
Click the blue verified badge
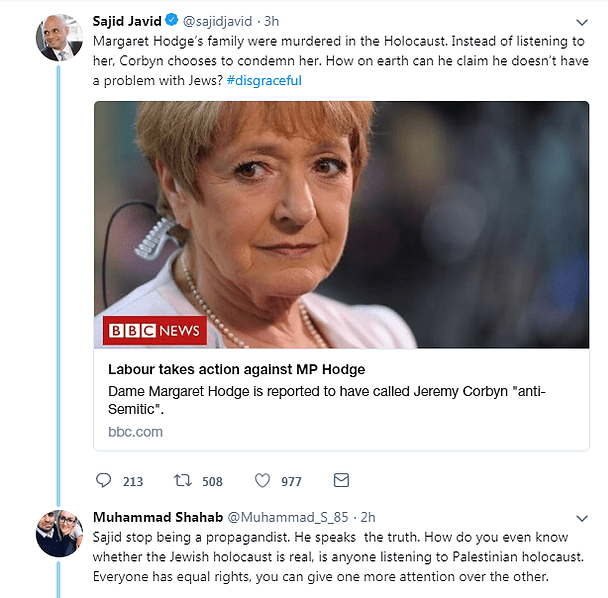coord(171,20)
